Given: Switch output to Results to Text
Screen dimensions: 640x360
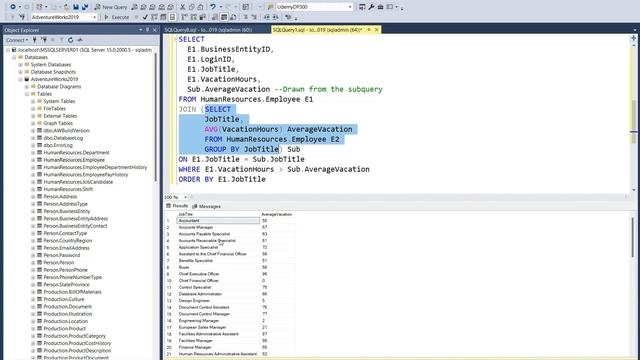Looking at the screenshot, I should pyautogui.click(x=215, y=17).
